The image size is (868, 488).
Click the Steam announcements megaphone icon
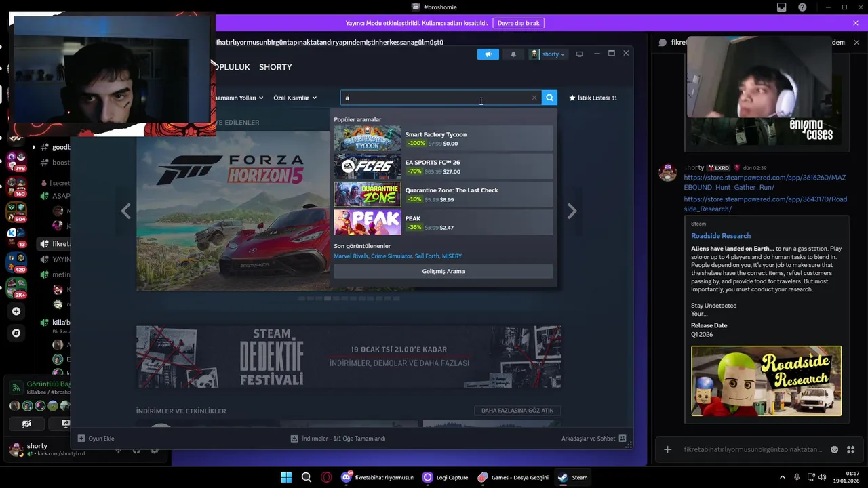point(488,54)
